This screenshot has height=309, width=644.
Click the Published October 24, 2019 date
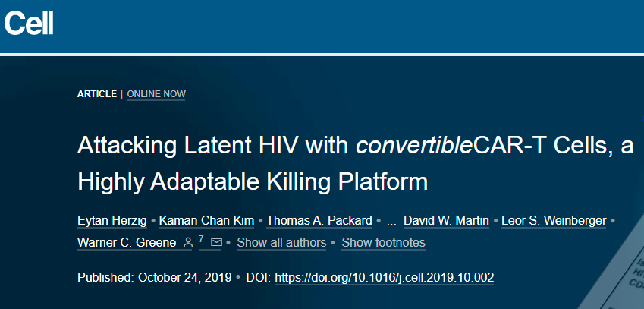click(155, 277)
